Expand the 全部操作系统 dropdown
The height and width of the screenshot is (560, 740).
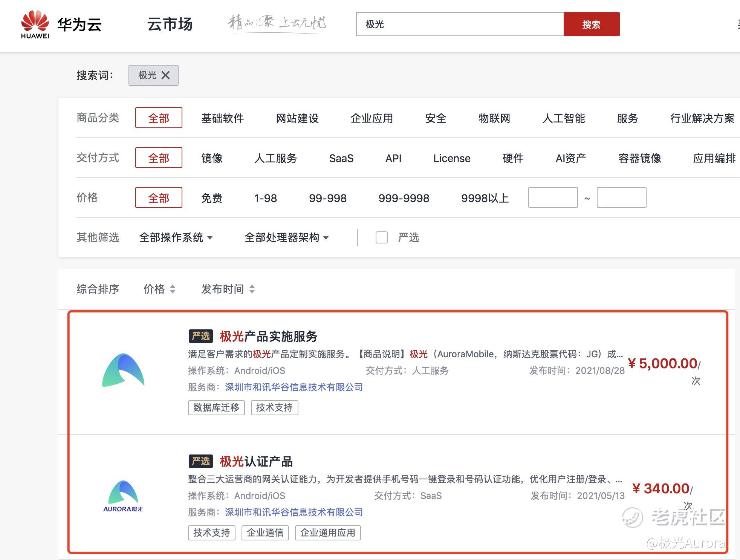[x=176, y=237]
